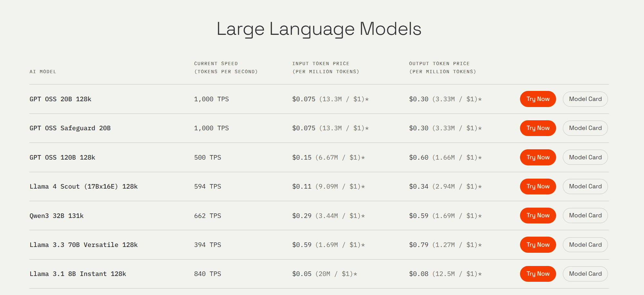Click Try Now for Qwen3 32B 131k
The image size is (644, 295).
(x=538, y=215)
